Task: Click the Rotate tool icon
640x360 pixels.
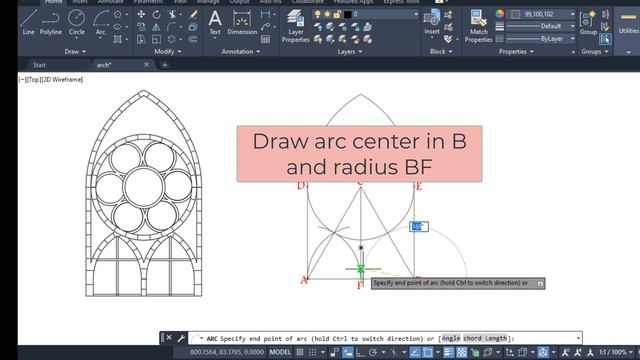Action: [x=157, y=15]
